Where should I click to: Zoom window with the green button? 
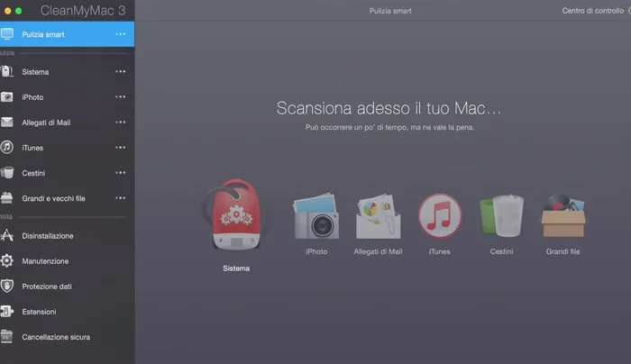click(x=19, y=11)
